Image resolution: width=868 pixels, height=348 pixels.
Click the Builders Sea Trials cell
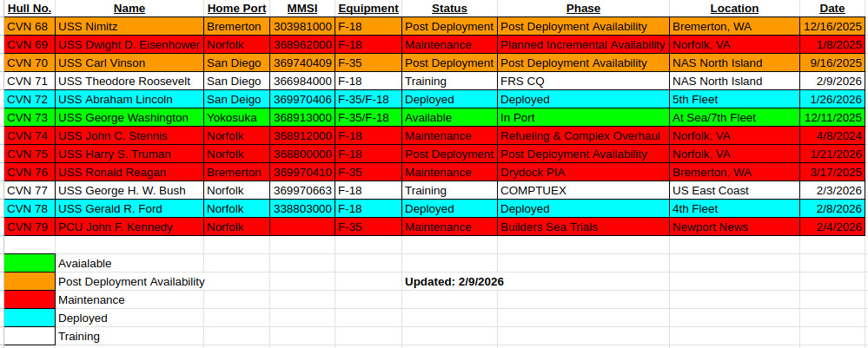coord(583,227)
